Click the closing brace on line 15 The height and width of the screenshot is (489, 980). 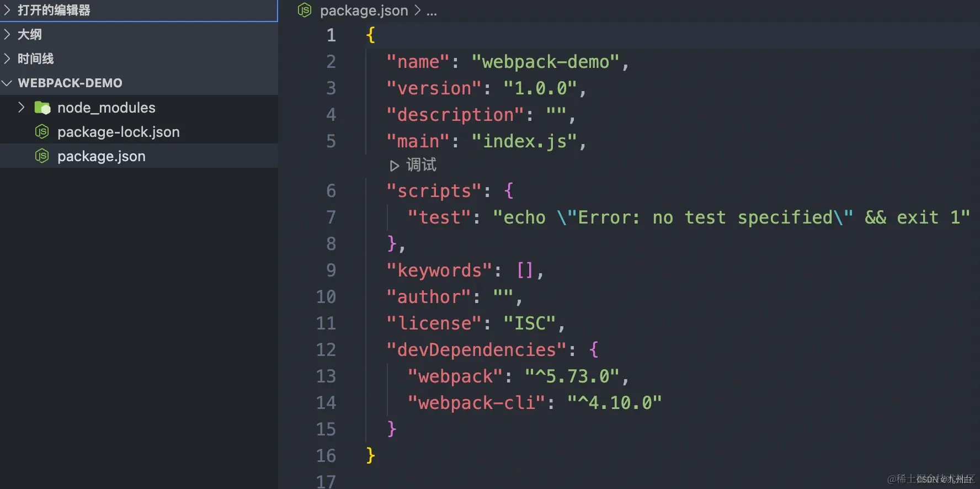[x=392, y=429]
